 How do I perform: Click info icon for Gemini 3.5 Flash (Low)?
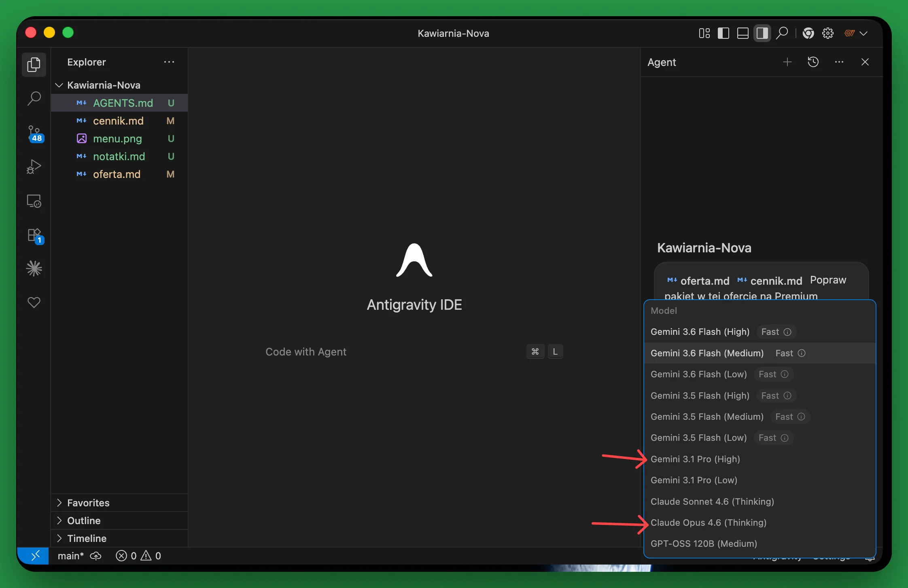tap(785, 438)
